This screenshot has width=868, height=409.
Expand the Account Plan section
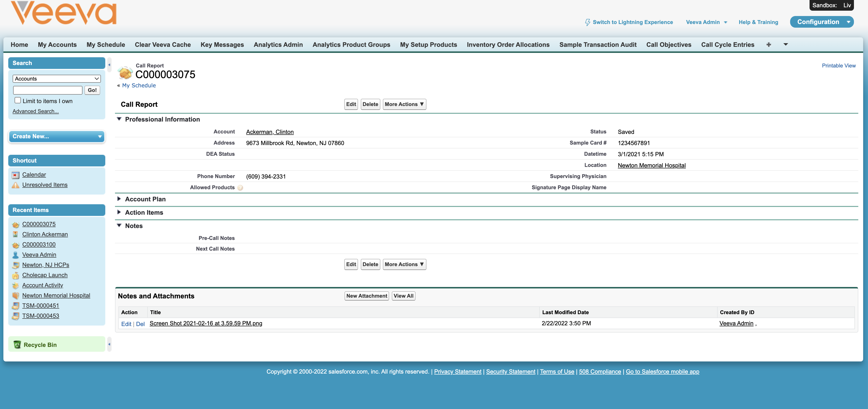click(x=119, y=199)
